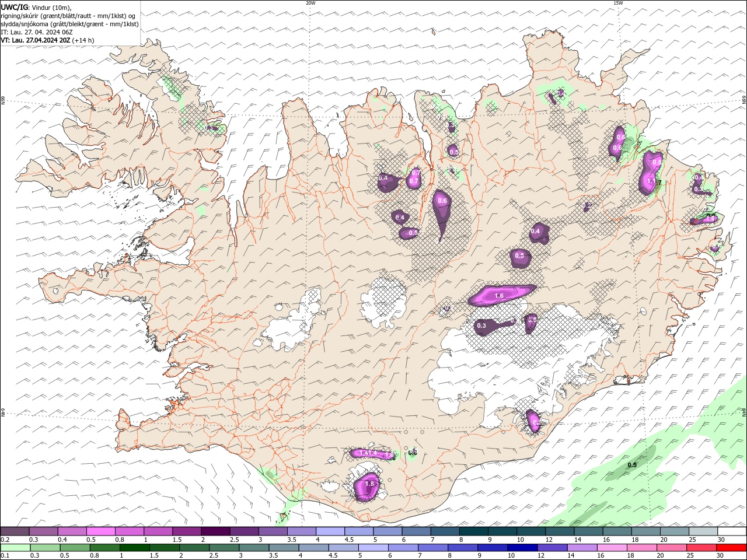747x560 pixels.
Task: Click the 'rigning/skúrir' line in the header box
Action: pyautogui.click(x=68, y=16)
